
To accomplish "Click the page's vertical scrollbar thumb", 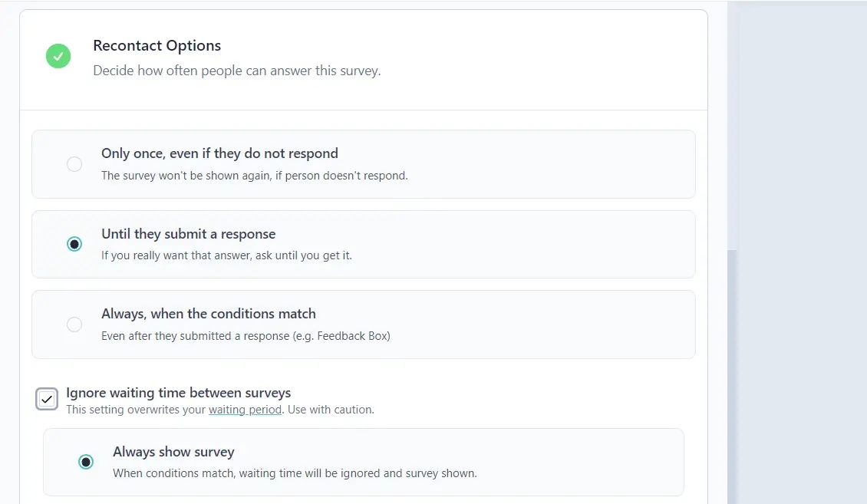I will pyautogui.click(x=732, y=377).
